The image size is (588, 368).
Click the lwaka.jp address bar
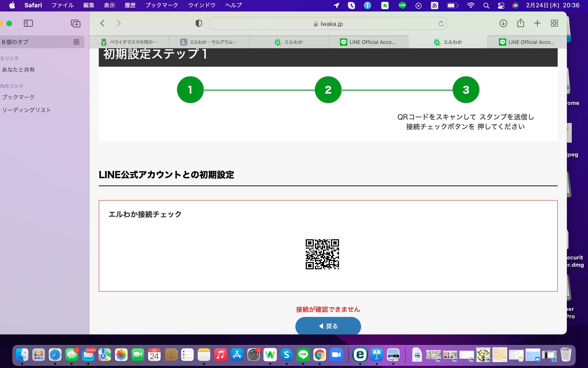[x=328, y=24]
